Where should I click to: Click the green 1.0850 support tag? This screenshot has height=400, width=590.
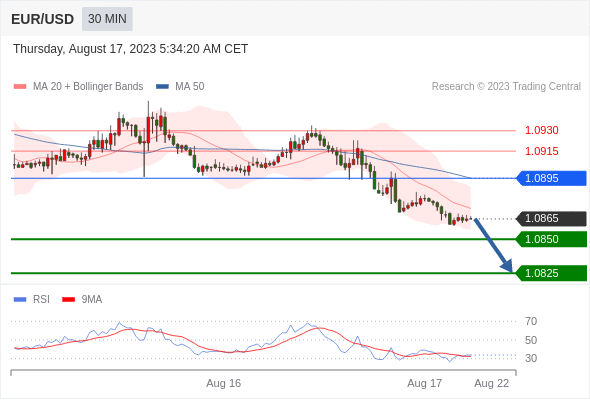(x=551, y=239)
